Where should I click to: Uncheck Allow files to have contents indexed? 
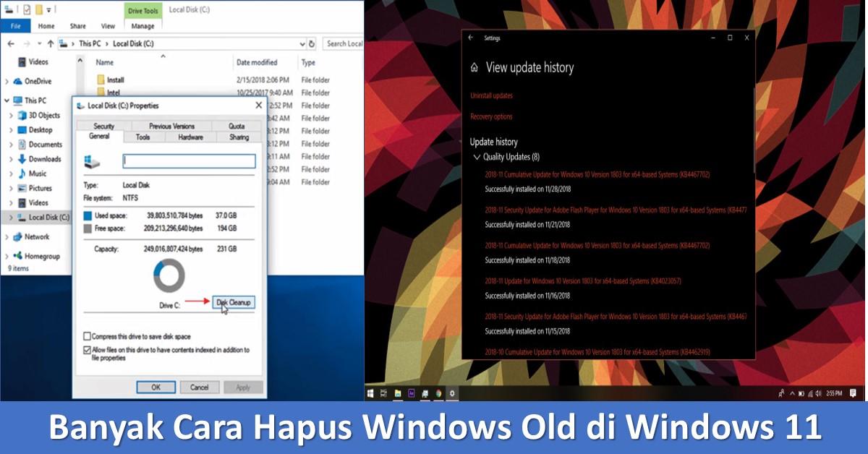tap(88, 350)
